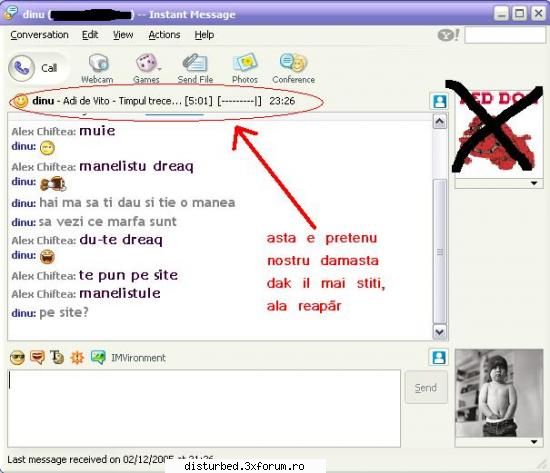The height and width of the screenshot is (473, 550).
Task: Click the Yahoo Y! logo icon
Action: (449, 35)
